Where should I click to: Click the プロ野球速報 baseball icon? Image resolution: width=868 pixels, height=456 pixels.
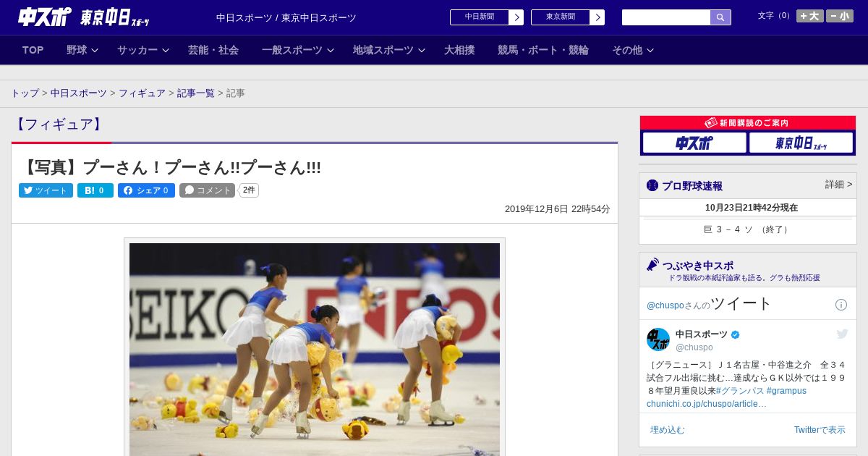tap(652, 185)
